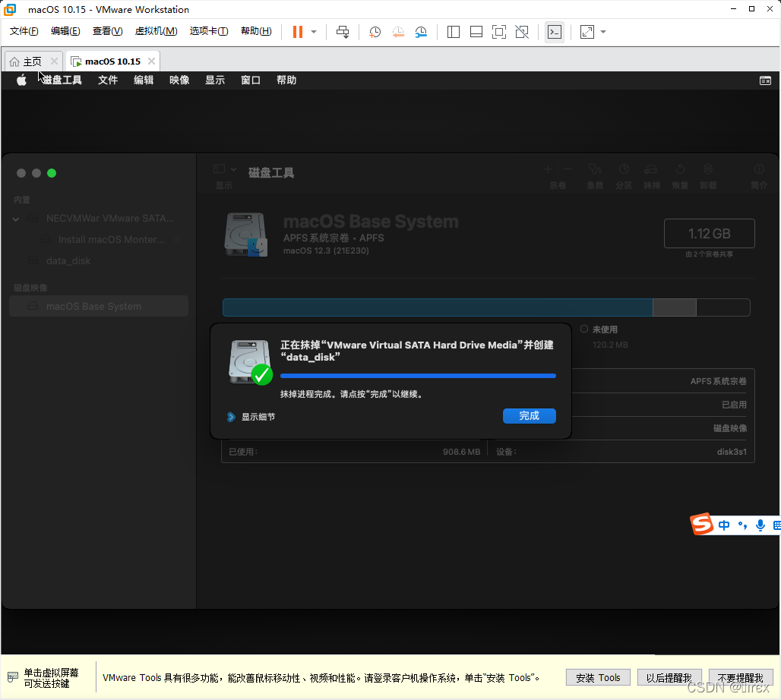This screenshot has width=781, height=700.
Task: Click the 急救 first aid icon
Action: (595, 169)
